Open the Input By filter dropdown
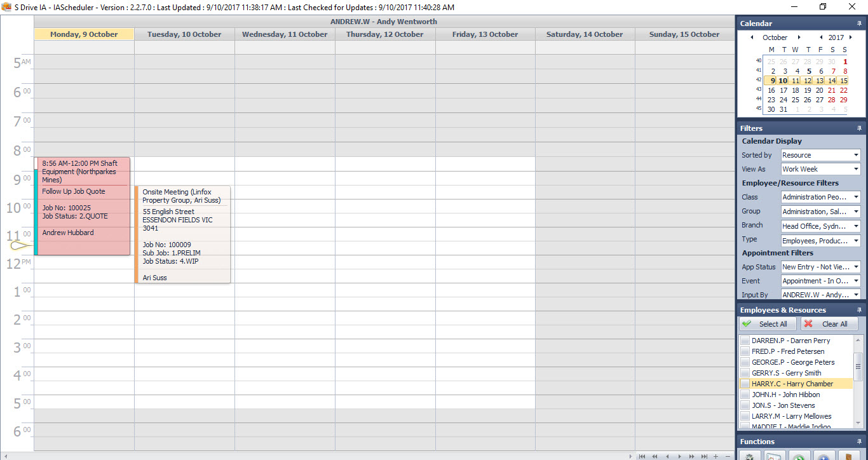This screenshot has height=460, width=868. click(856, 295)
